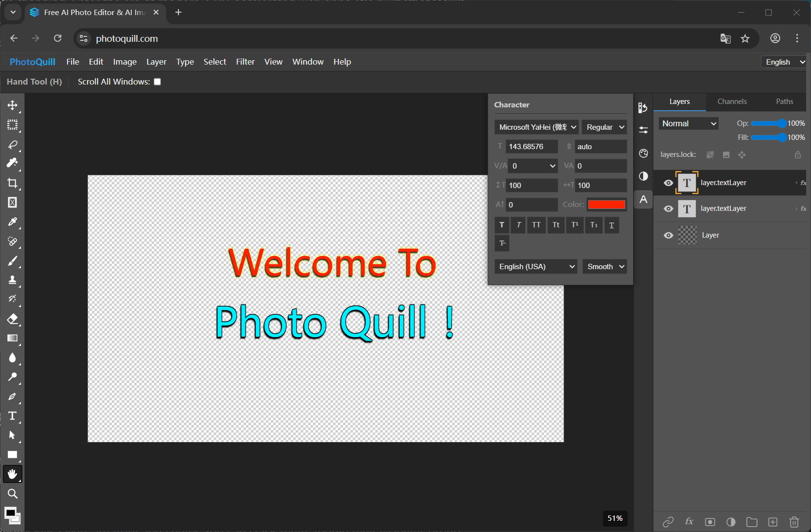Select the Spot Healing tool
811x532 pixels.
pyautogui.click(x=13, y=241)
